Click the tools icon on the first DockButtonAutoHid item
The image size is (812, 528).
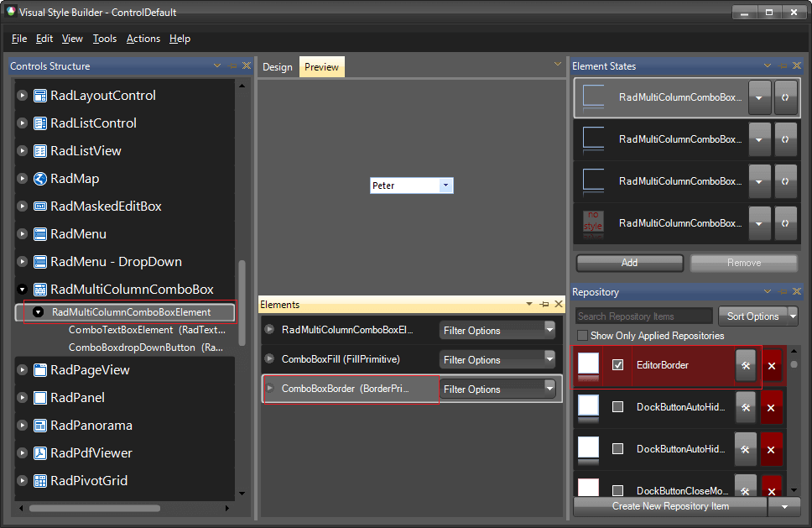point(746,407)
